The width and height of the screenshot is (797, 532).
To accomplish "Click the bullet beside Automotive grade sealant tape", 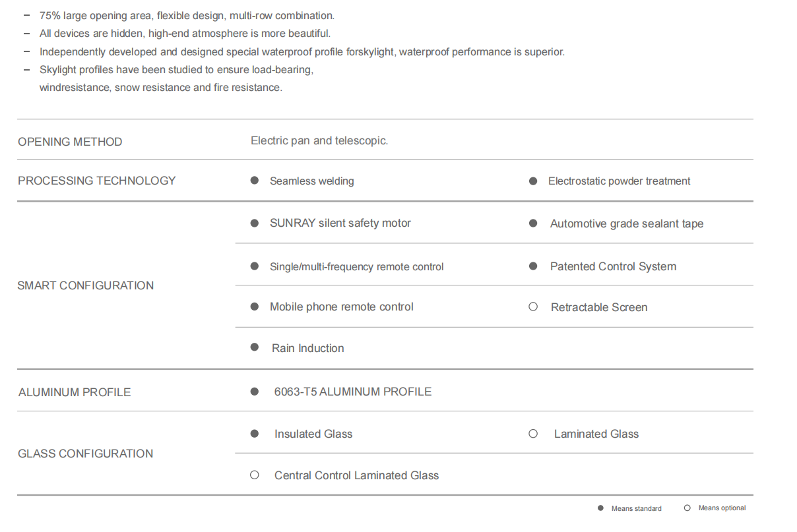I will tap(533, 223).
